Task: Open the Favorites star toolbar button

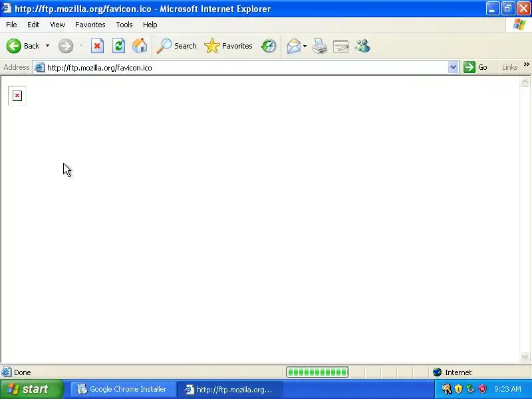Action: coord(228,46)
